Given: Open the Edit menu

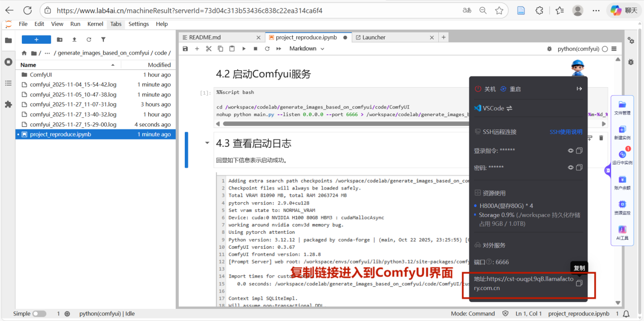Looking at the screenshot, I should [39, 24].
